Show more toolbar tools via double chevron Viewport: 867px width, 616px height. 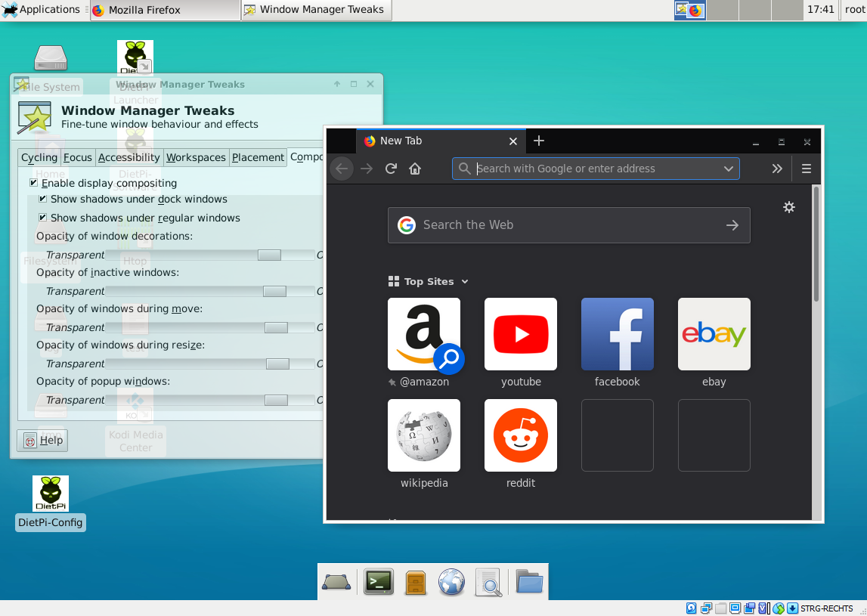pyautogui.click(x=777, y=169)
